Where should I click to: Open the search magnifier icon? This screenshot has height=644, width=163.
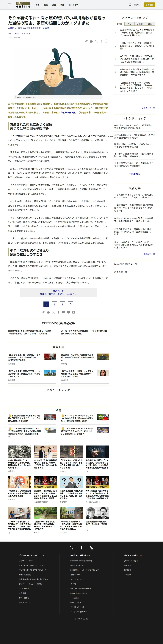pos(130,5)
